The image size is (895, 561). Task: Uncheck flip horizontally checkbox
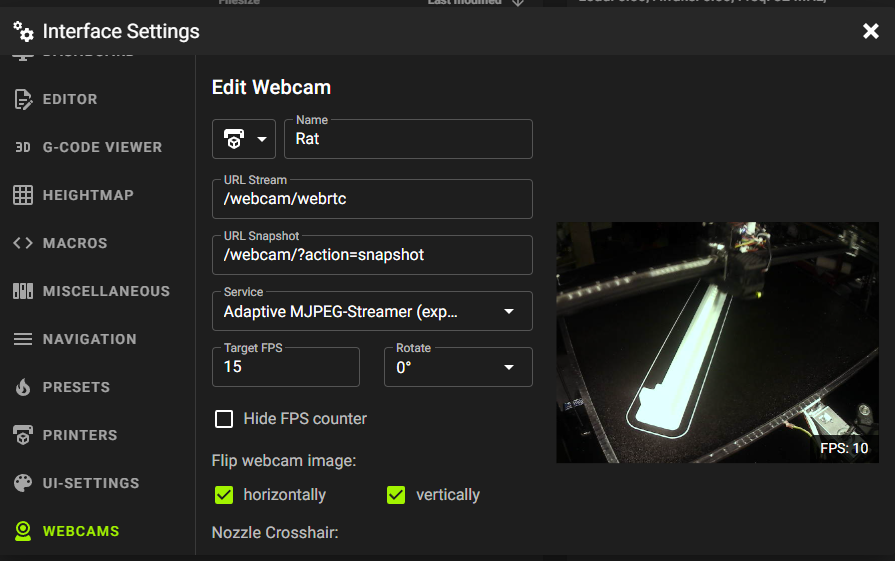224,495
